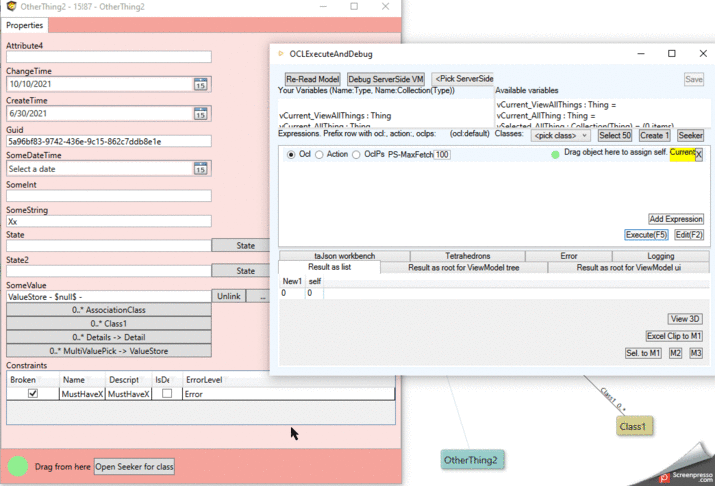The height and width of the screenshot is (486, 715).
Task: Click the green dot beside Drag object here
Action: pyautogui.click(x=555, y=155)
